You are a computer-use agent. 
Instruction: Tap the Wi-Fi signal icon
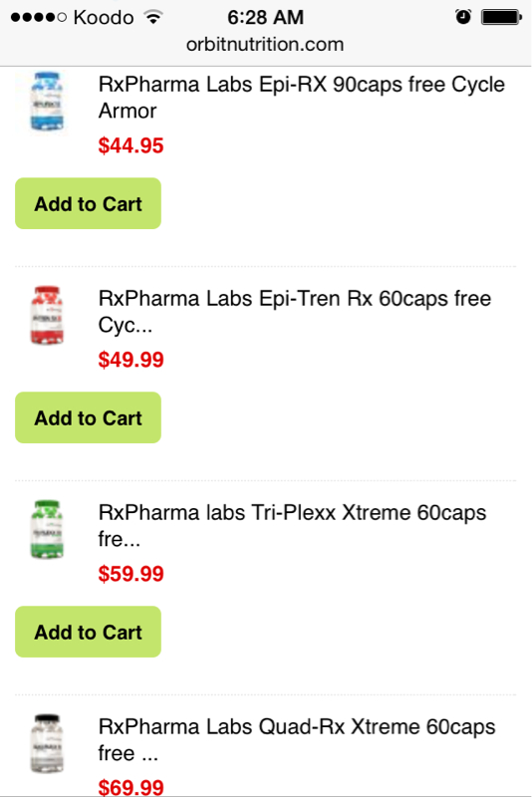[153, 17]
